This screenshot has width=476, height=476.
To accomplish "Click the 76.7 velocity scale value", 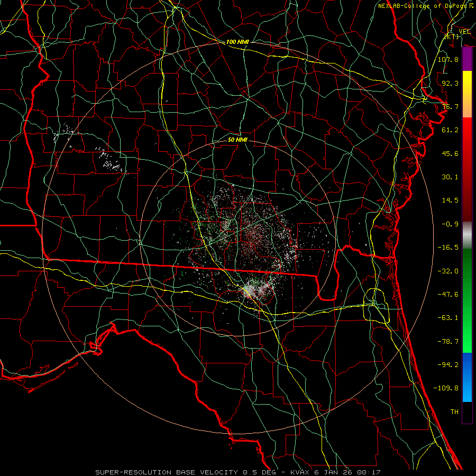I will tap(450, 106).
